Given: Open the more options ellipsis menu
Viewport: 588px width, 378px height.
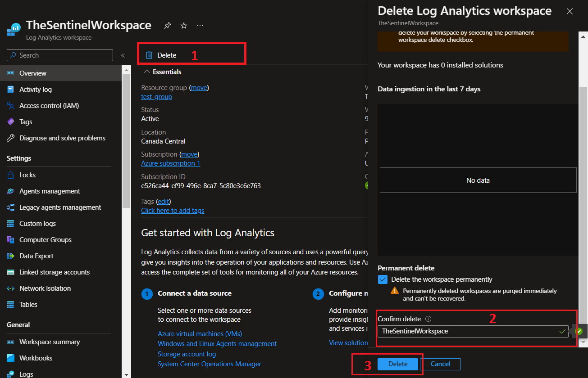Looking at the screenshot, I should tap(200, 26).
